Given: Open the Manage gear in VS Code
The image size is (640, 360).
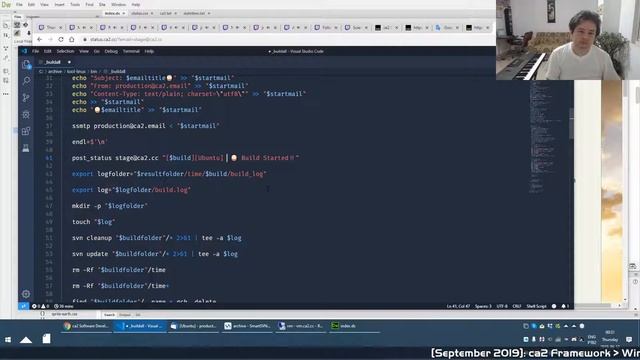Looking at the screenshot, I should point(26,293).
